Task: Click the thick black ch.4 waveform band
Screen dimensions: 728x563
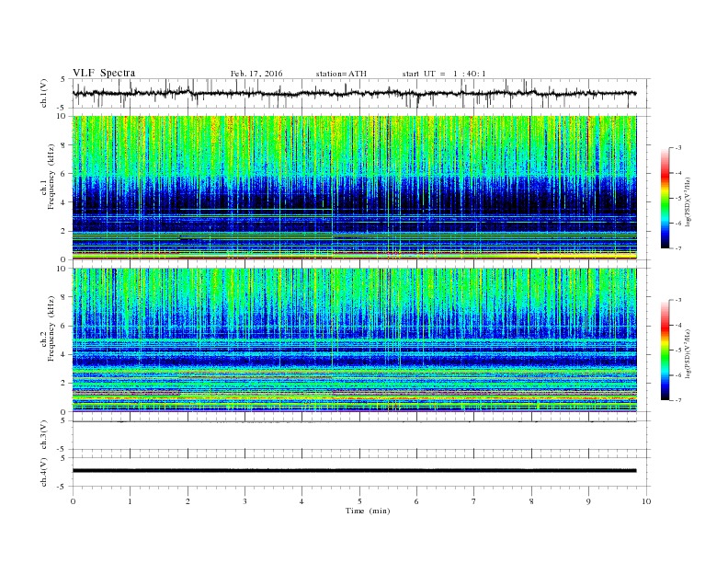Action: pos(354,471)
